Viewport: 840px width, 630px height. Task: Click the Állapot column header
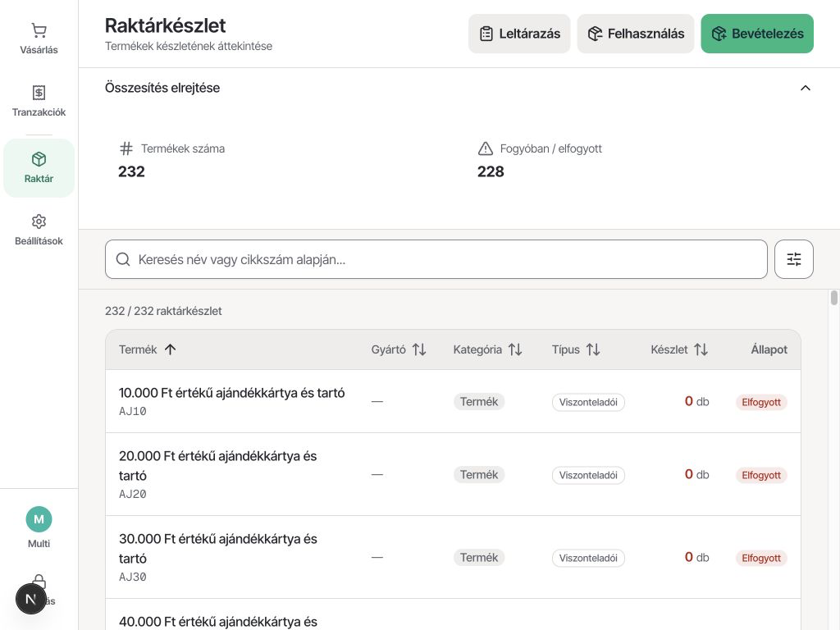click(769, 349)
